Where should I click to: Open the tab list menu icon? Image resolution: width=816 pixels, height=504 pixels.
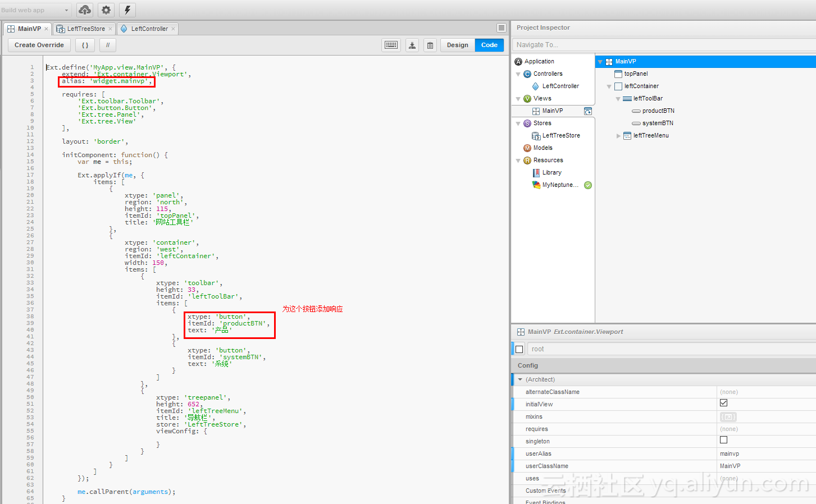(x=502, y=28)
